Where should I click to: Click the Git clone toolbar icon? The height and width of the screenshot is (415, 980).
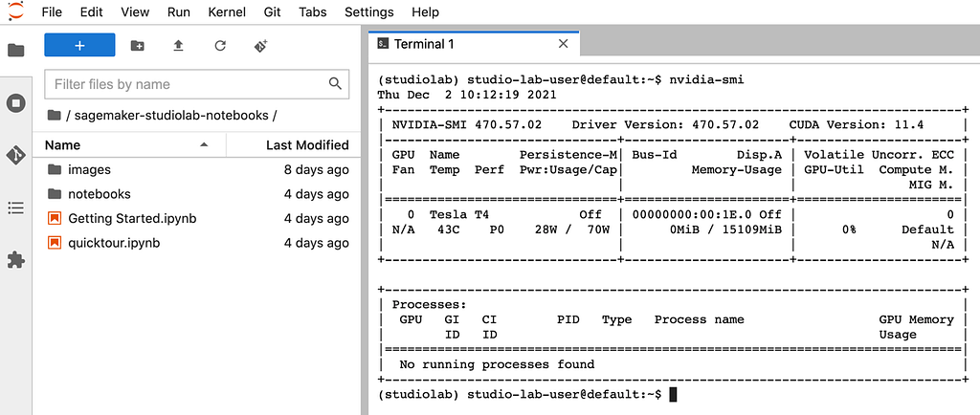coord(261,46)
